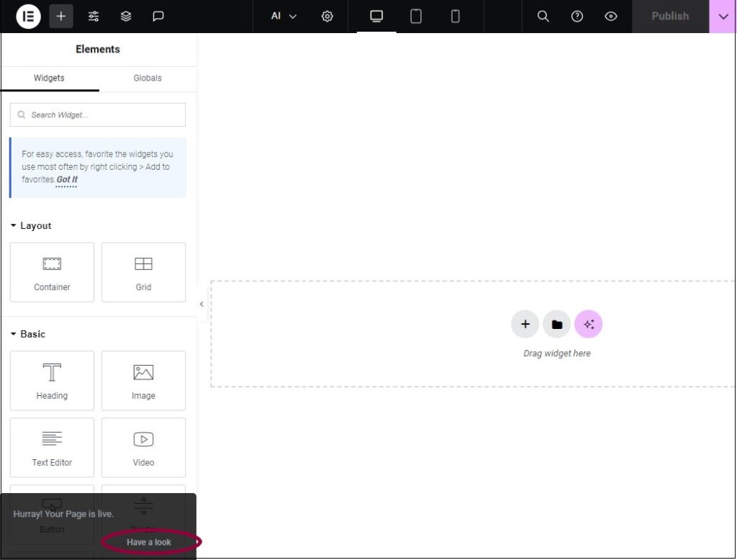Open the template library folder icon
Viewport: 737px width, 560px height.
pos(556,324)
